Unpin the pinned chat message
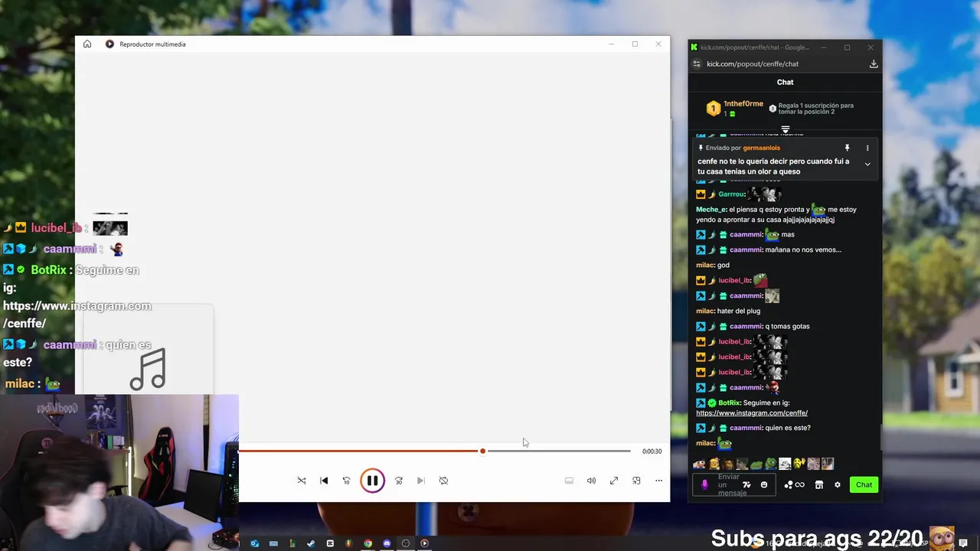980x551 pixels. click(x=847, y=148)
